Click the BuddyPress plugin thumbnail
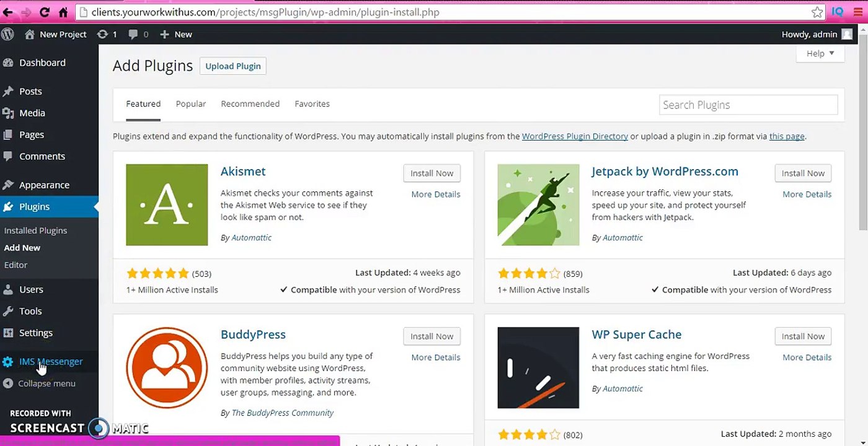 (167, 368)
